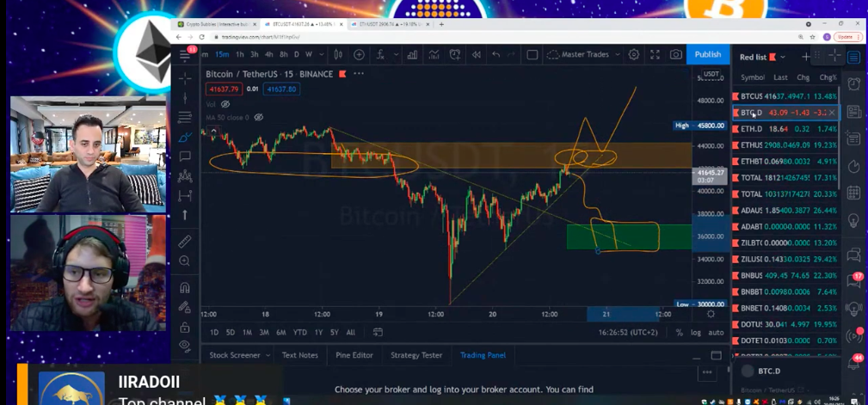Select ETH.D row in watchlist
868x405 pixels.
click(785, 129)
